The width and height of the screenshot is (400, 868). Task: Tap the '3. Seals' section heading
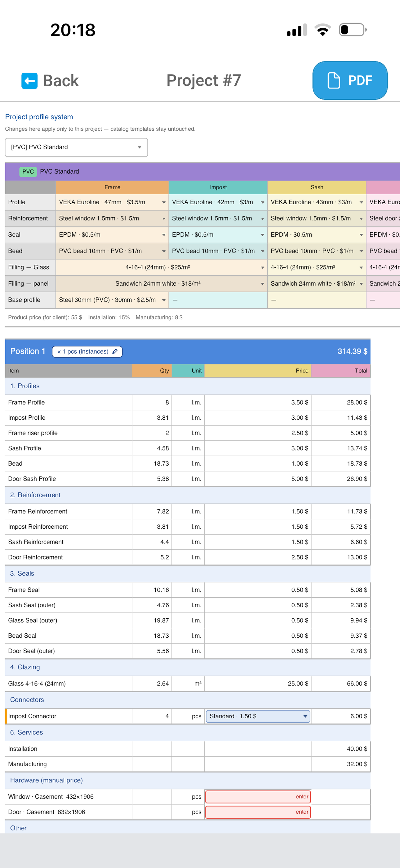coord(22,573)
